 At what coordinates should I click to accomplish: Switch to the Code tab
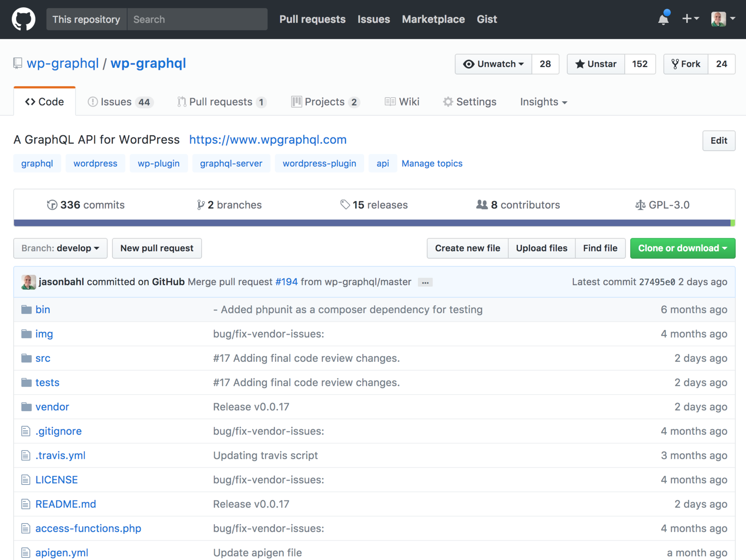point(44,102)
